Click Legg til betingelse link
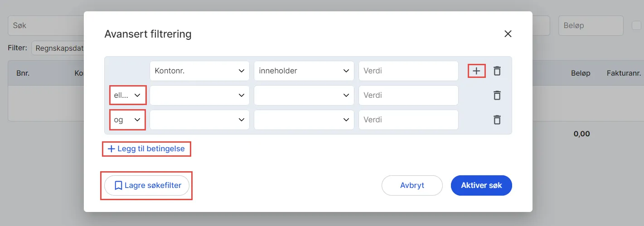The image size is (644, 226). pos(146,149)
